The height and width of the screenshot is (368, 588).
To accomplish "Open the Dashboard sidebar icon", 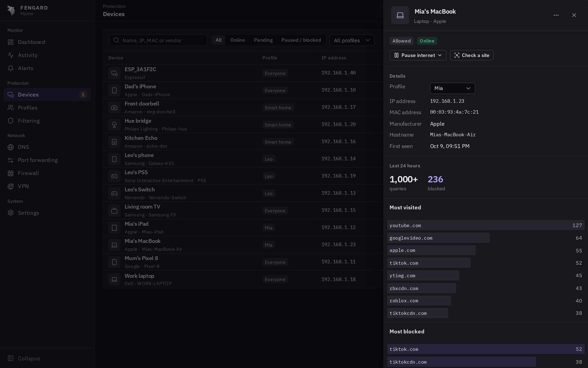I will point(11,42).
